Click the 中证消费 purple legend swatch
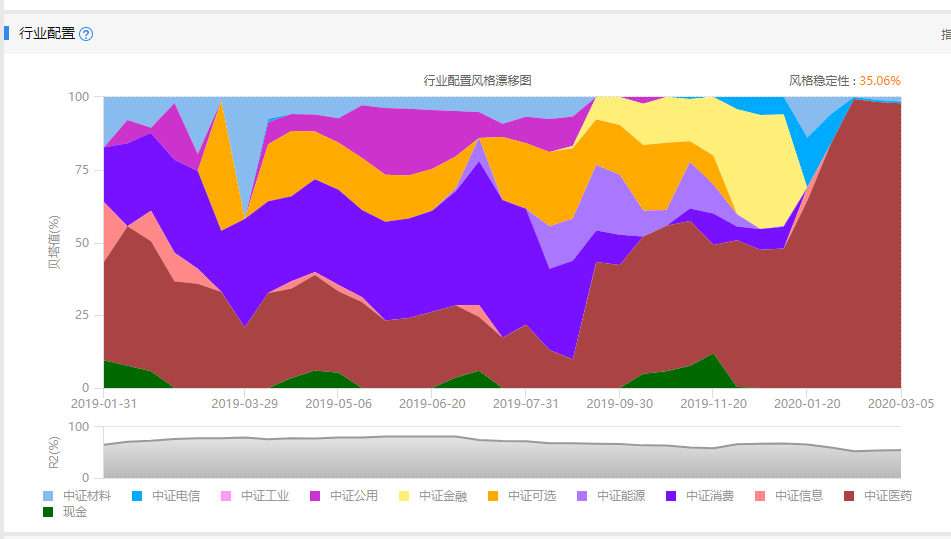951x539 pixels. pyautogui.click(x=671, y=496)
